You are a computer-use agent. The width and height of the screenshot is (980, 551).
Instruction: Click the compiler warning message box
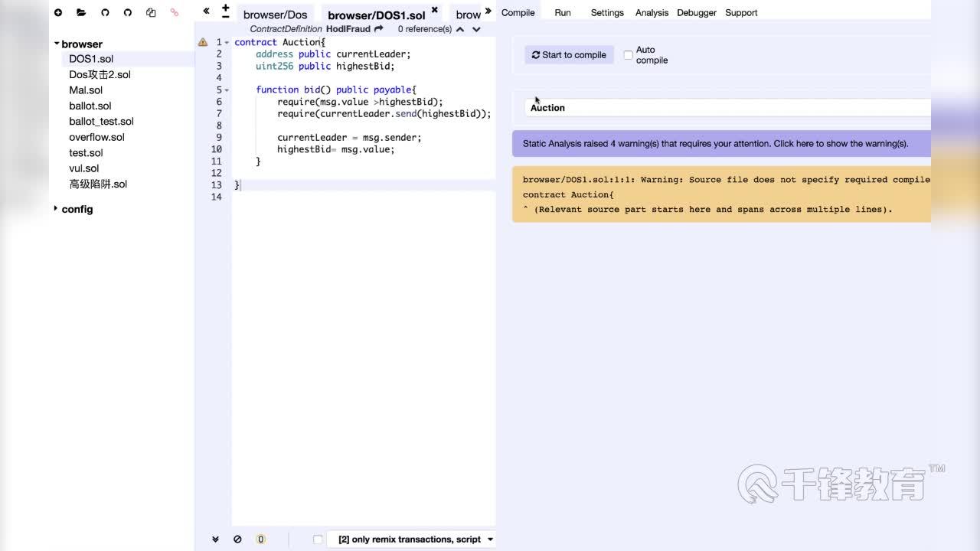721,194
